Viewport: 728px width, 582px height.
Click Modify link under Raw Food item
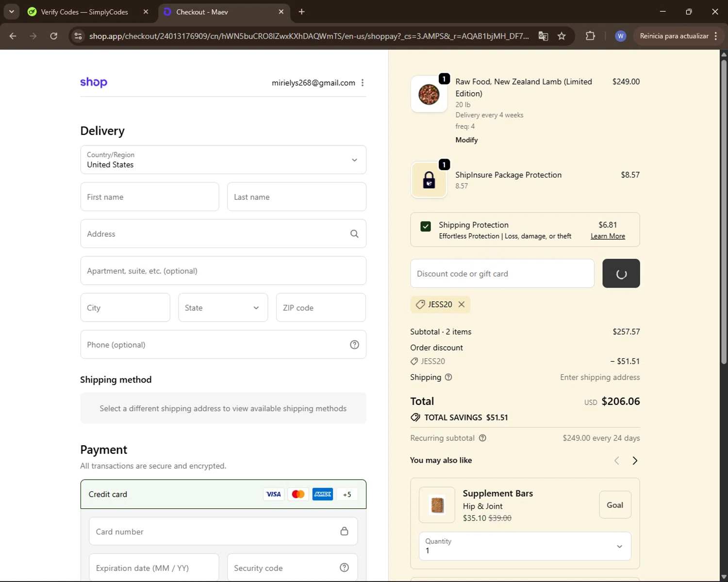[466, 140]
